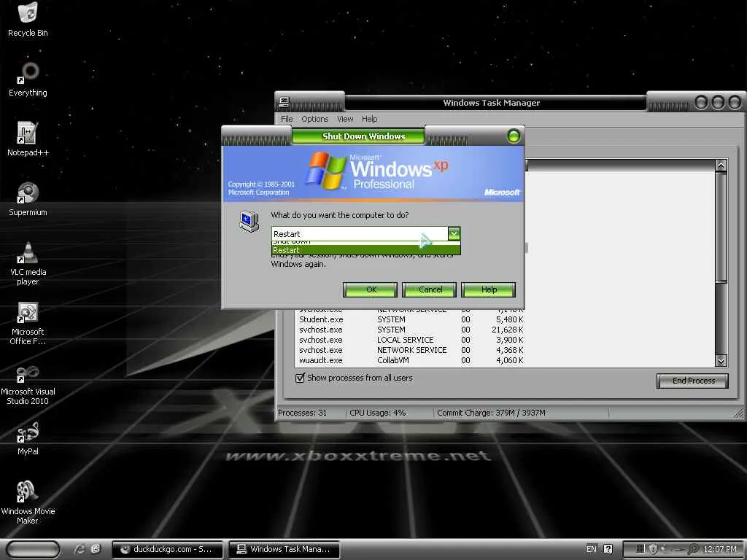Click the security shield tray icon
The height and width of the screenshot is (560, 747).
click(x=653, y=549)
